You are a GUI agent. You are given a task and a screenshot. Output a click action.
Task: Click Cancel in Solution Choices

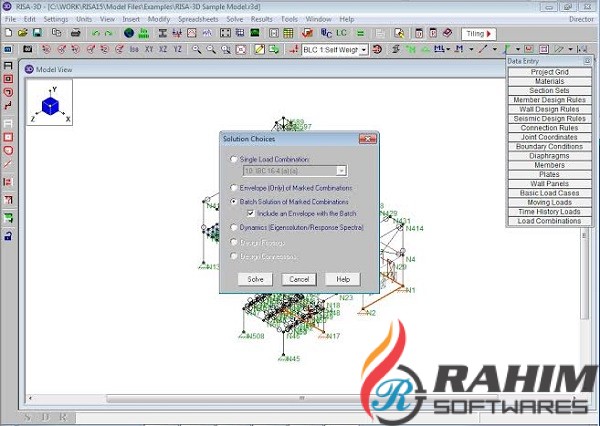pyautogui.click(x=299, y=279)
